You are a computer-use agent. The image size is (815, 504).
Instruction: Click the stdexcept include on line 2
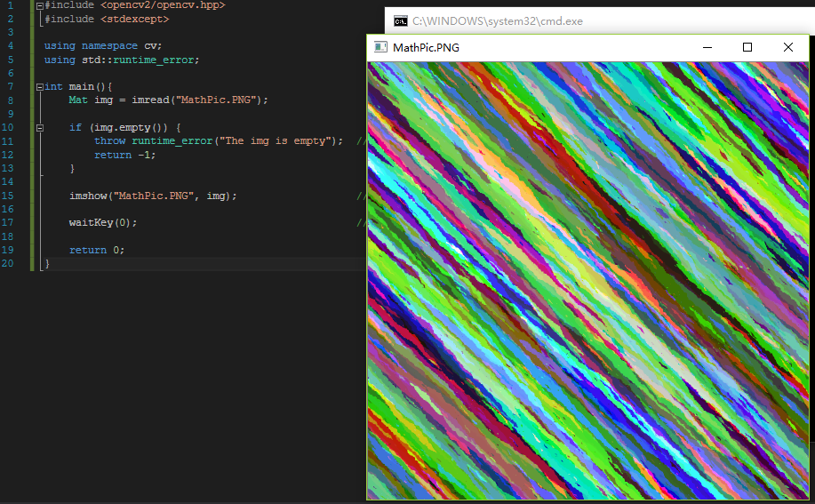click(x=134, y=20)
